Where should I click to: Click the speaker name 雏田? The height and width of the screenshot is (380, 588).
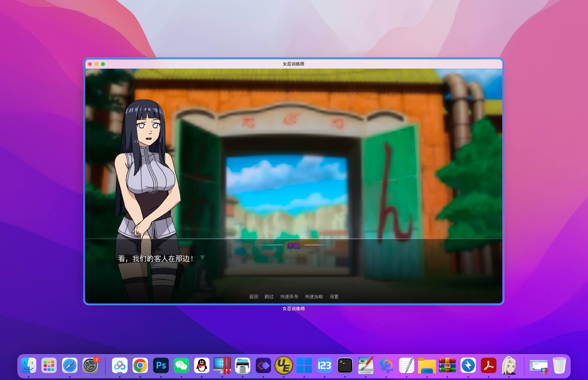(294, 246)
